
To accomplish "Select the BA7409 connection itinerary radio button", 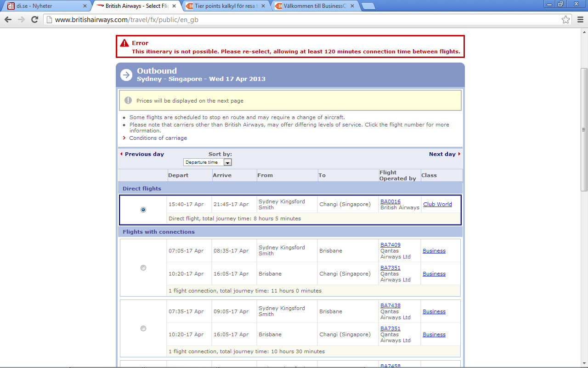I will tap(143, 268).
